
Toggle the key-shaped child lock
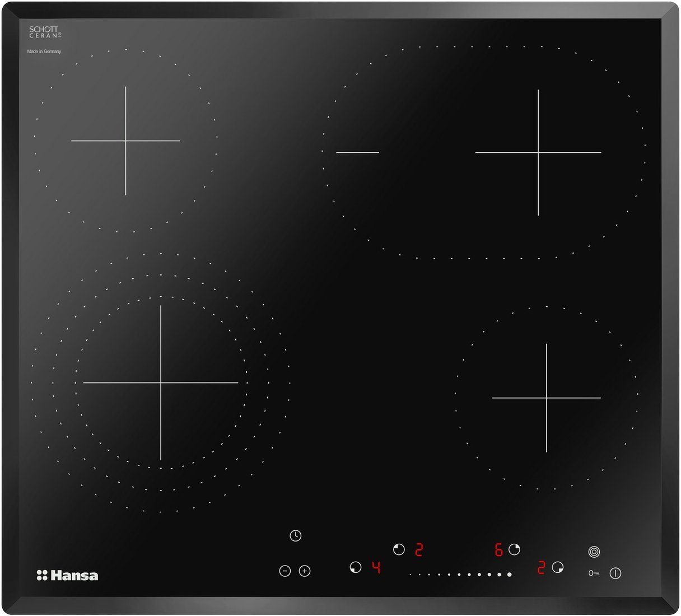pyautogui.click(x=594, y=573)
